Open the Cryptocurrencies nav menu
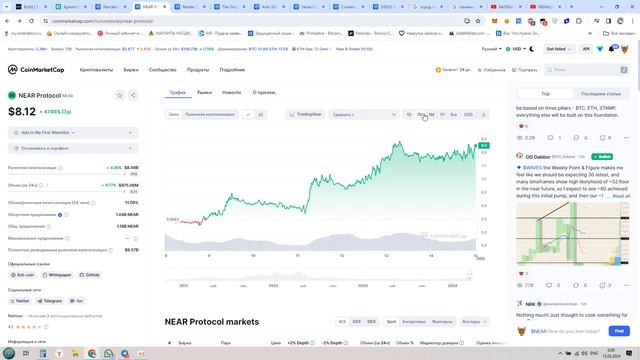 coord(96,70)
